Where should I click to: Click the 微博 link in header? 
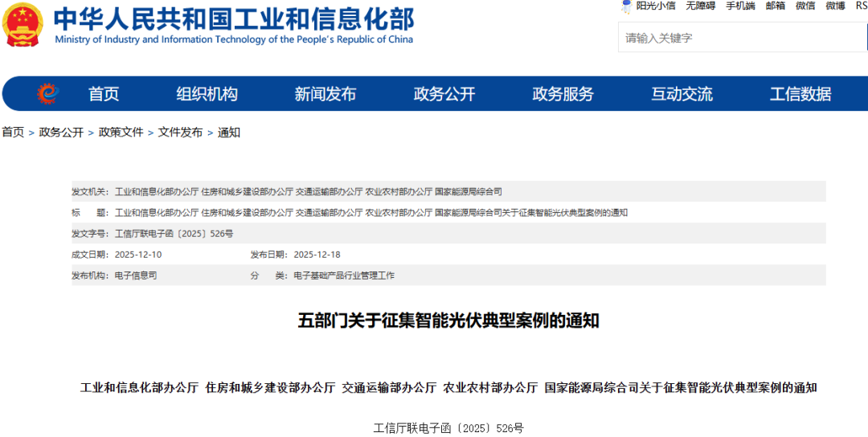(835, 6)
